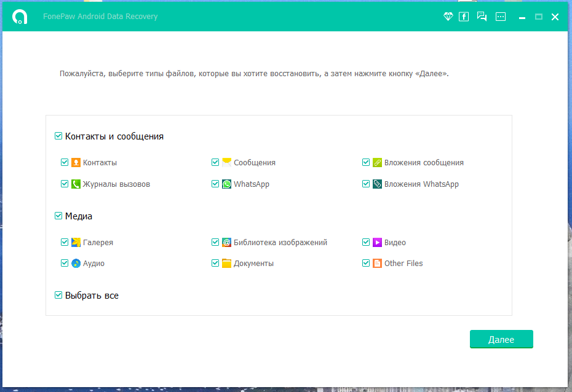Click the yellow Документы folder icon
The width and height of the screenshot is (572, 392).
(226, 263)
